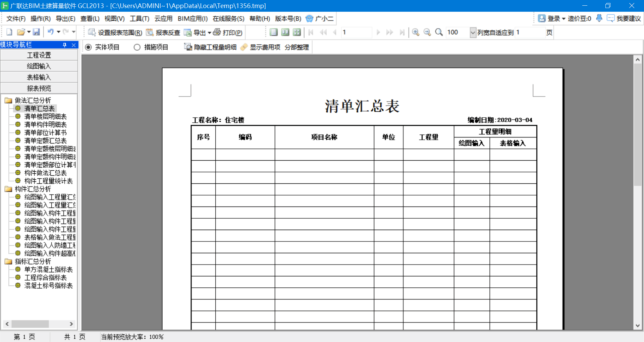Select multi-page grid view icon
This screenshot has height=342, width=644.
(x=297, y=32)
